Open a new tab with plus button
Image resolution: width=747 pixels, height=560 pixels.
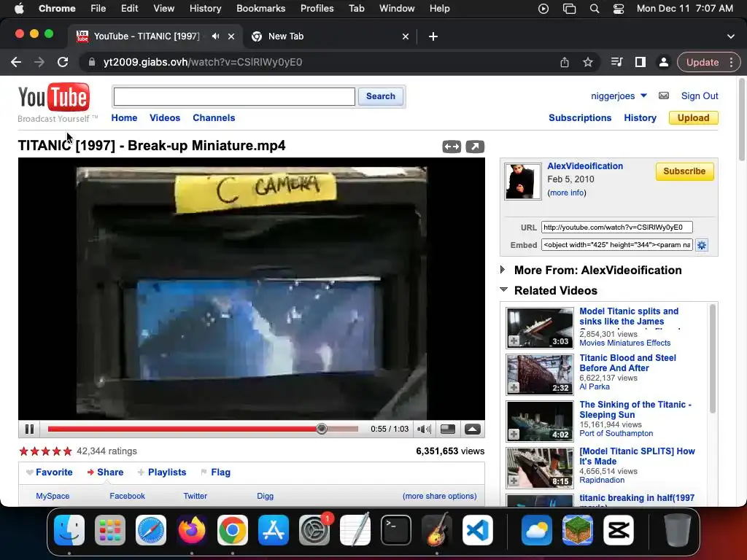click(433, 36)
